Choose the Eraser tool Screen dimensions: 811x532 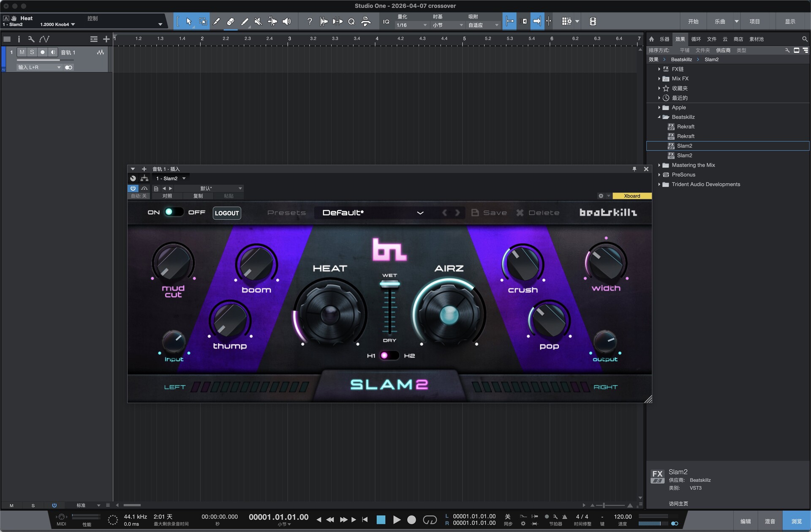click(x=231, y=22)
